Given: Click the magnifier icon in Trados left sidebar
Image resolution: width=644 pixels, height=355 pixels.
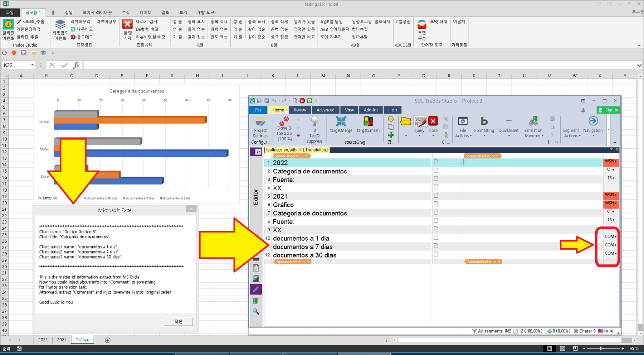Looking at the screenshot, I should click(x=256, y=312).
